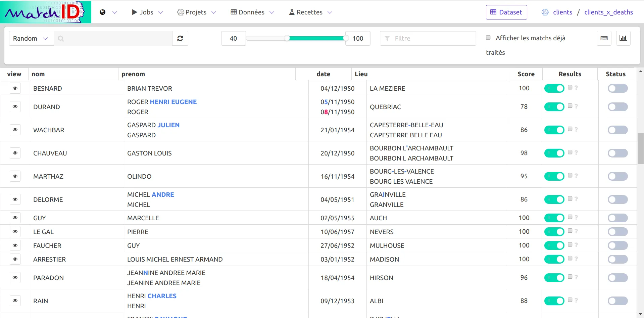Open the keyboard shortcuts panel
Screen dimensions: 644x318
pyautogui.click(x=604, y=38)
